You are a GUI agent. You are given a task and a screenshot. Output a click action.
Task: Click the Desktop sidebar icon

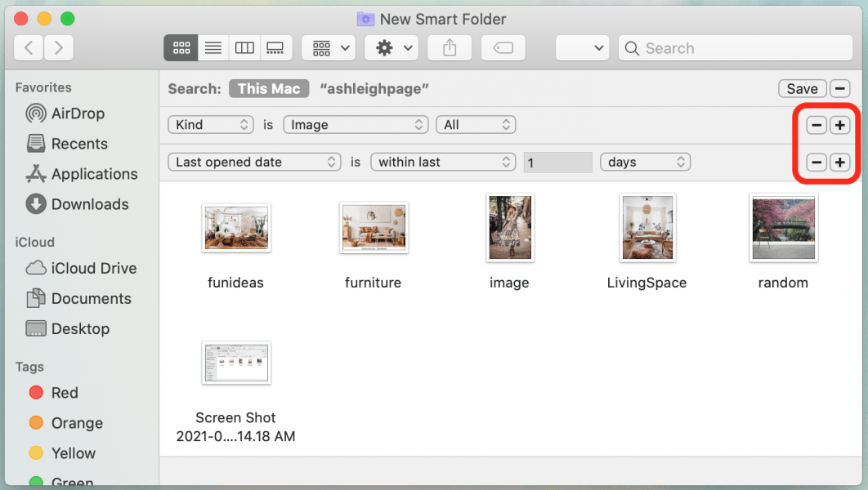click(36, 328)
